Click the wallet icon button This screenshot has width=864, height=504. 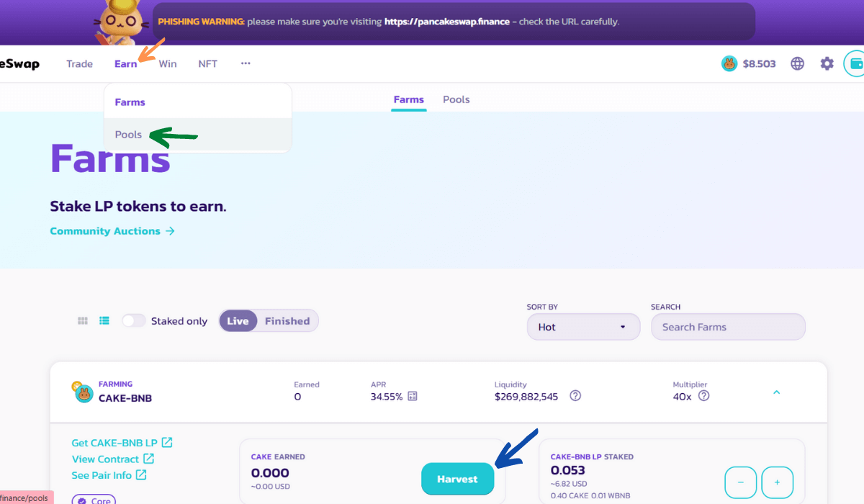(855, 63)
